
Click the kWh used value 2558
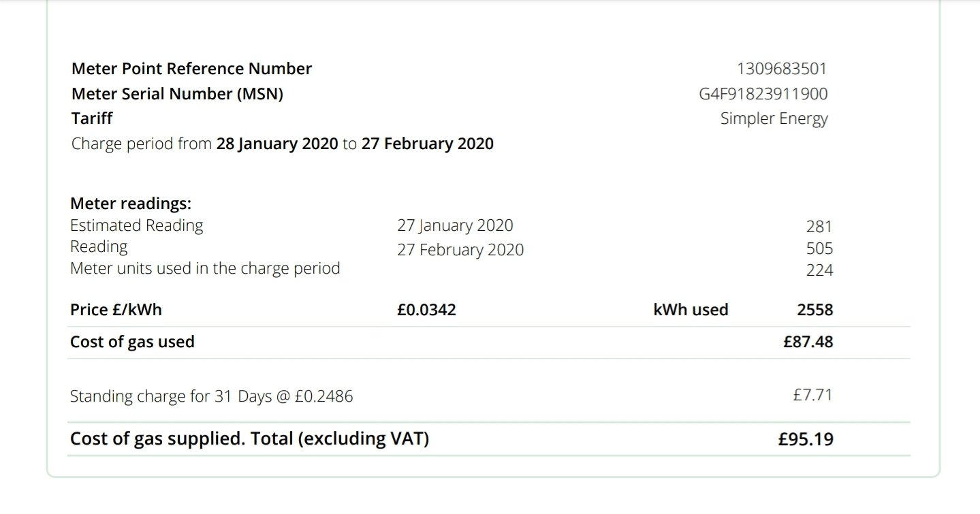[815, 310]
